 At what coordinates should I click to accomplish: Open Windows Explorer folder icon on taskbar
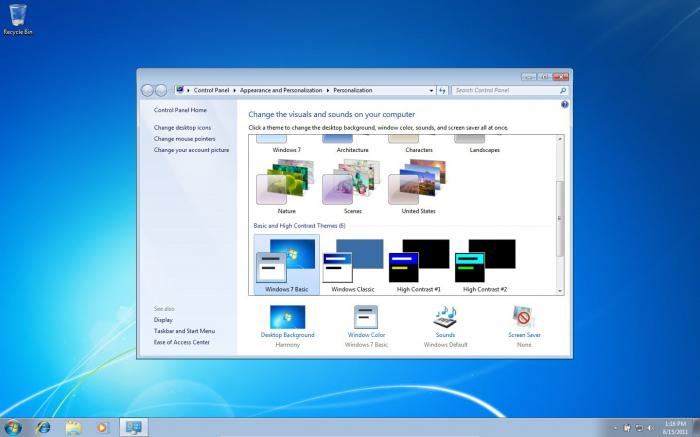pos(73,427)
